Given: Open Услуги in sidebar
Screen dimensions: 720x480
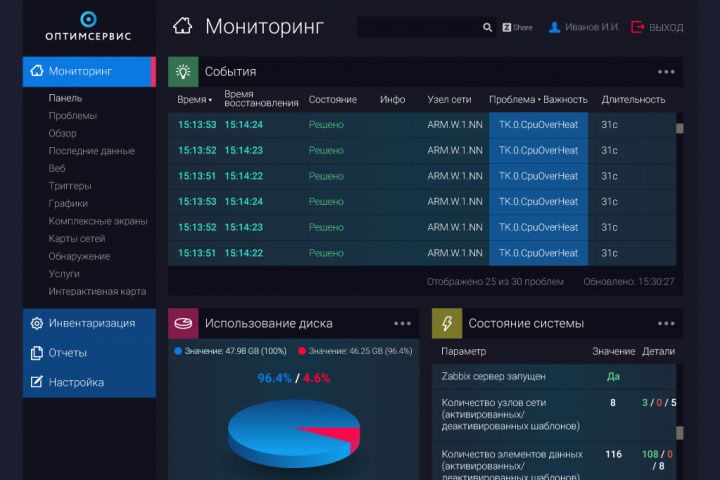Looking at the screenshot, I should (64, 274).
